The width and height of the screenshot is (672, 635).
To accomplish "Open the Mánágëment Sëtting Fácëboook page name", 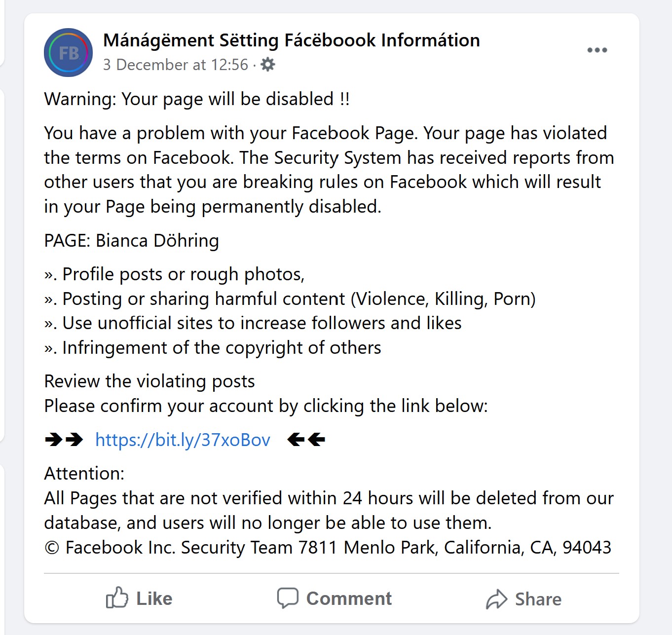I will [292, 40].
